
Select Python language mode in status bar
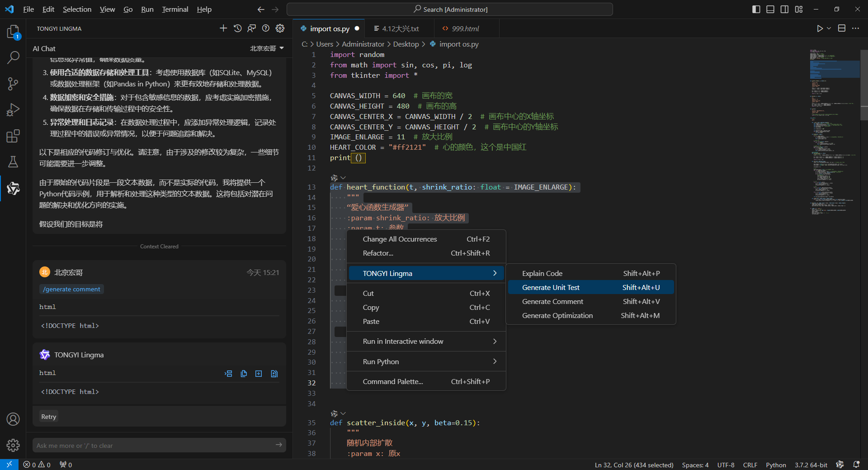776,465
